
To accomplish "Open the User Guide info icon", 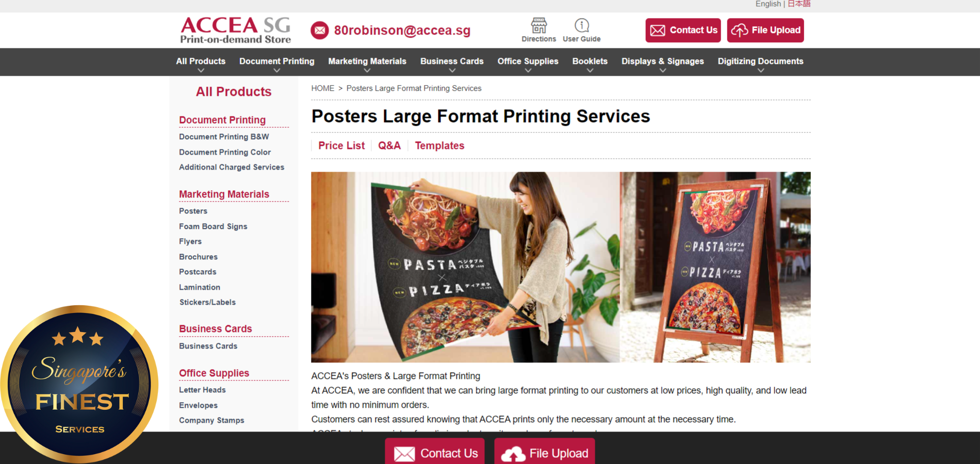I will pyautogui.click(x=582, y=25).
